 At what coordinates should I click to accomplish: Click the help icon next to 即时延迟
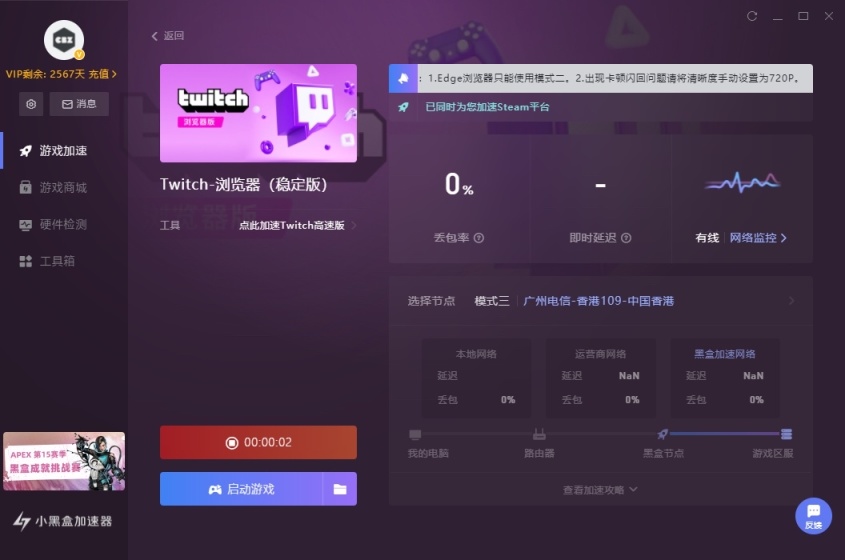(x=626, y=238)
